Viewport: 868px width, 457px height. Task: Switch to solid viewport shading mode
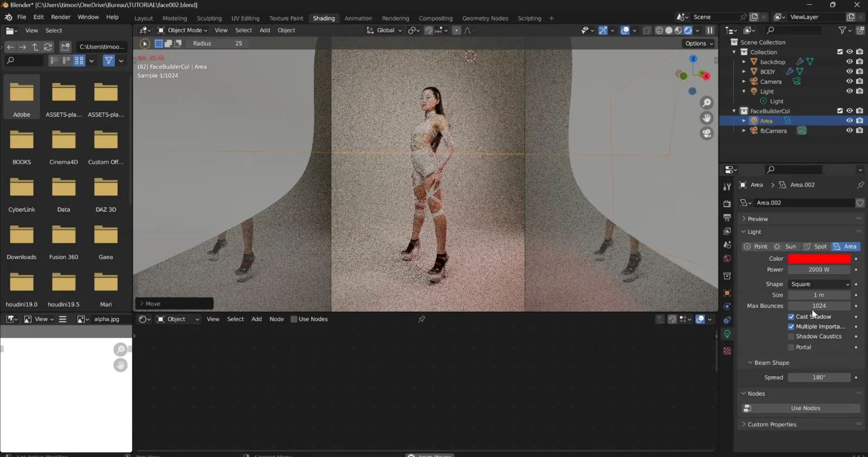tap(669, 30)
